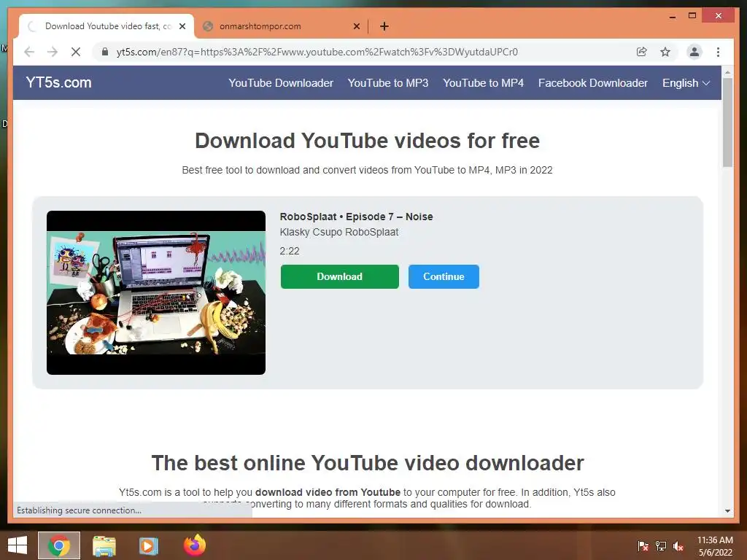Click the RoboSplaat Episode 7 Noise title

pyautogui.click(x=356, y=217)
